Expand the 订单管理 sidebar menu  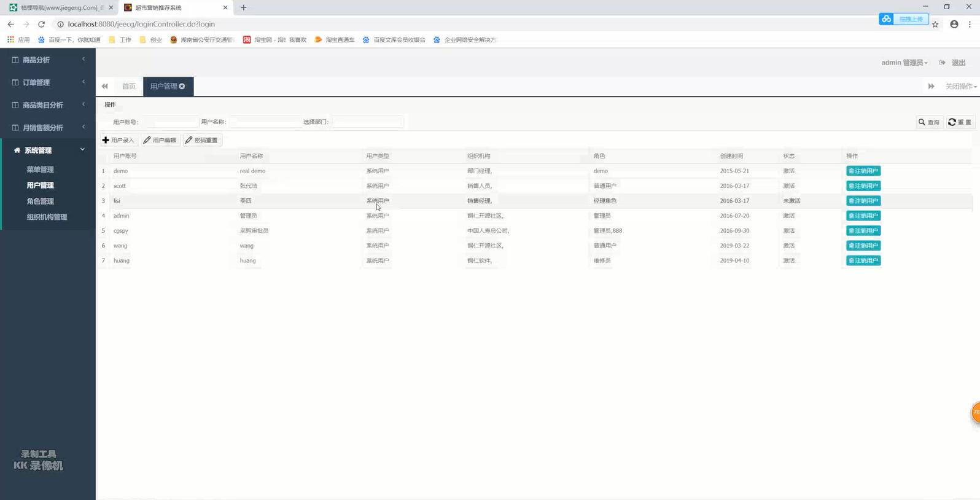coord(48,82)
